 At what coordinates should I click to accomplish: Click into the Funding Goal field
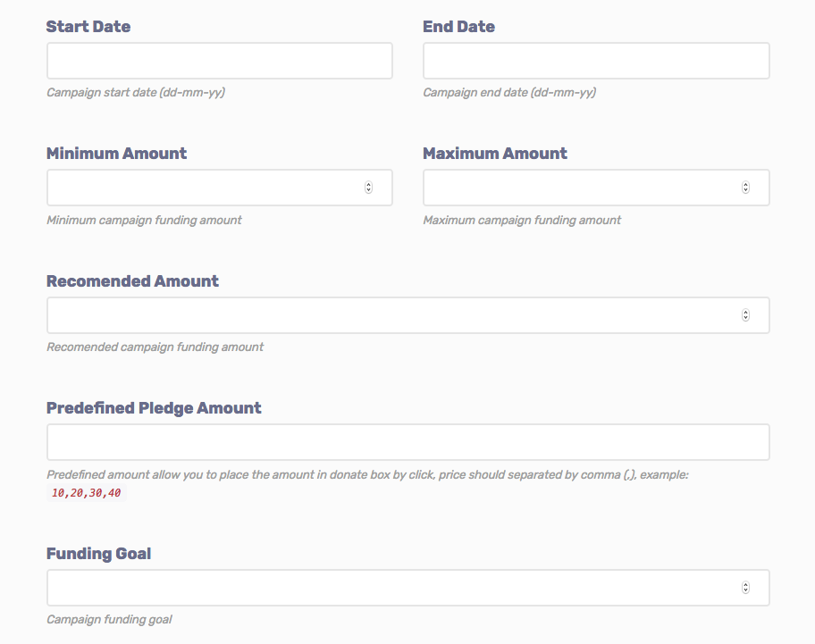click(393, 588)
